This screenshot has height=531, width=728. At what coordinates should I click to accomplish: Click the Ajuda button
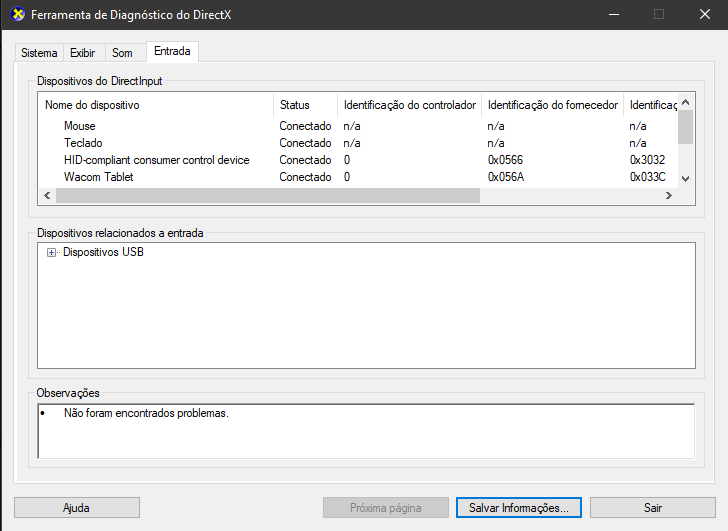tap(77, 508)
